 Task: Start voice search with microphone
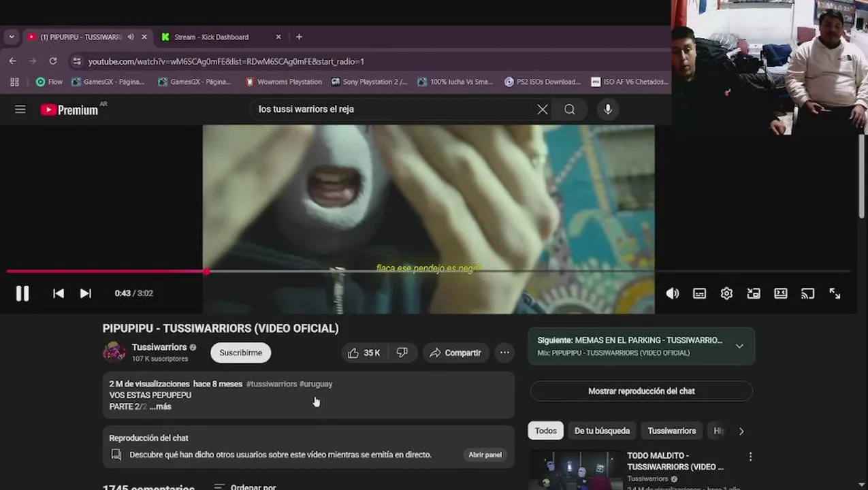pos(608,109)
